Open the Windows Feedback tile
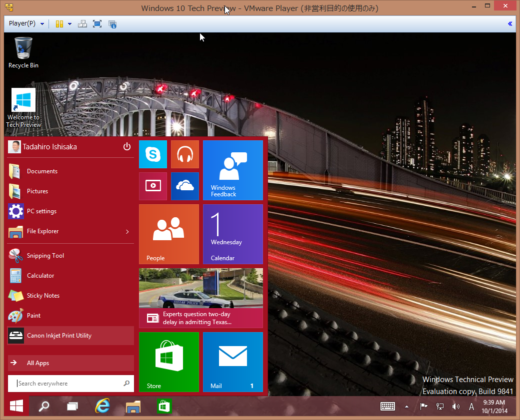 click(x=232, y=170)
